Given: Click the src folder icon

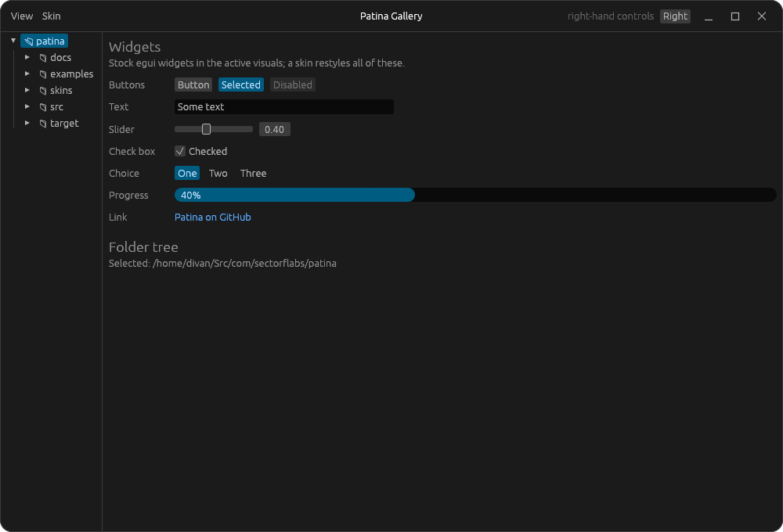Looking at the screenshot, I should 43,107.
